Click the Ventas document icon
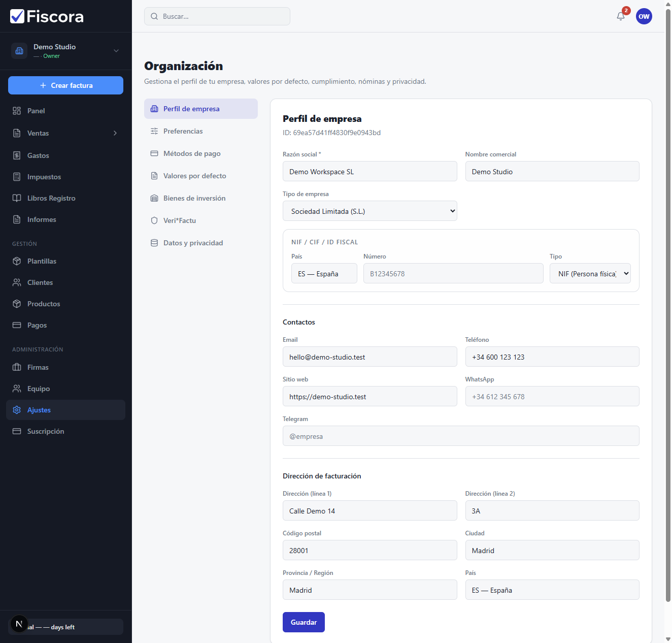672x643 pixels. pyautogui.click(x=17, y=133)
